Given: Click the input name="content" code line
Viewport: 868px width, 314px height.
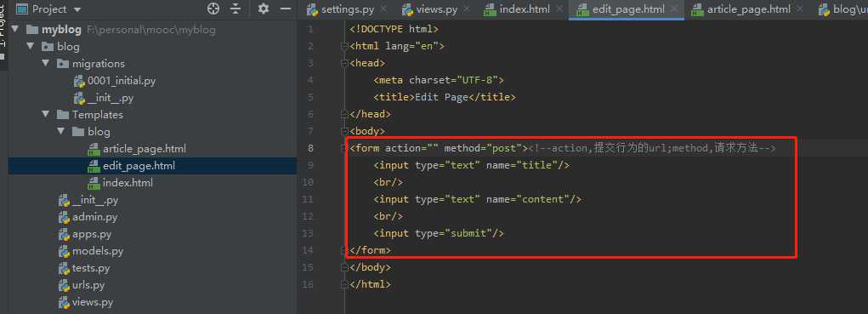Looking at the screenshot, I should click(x=478, y=199).
